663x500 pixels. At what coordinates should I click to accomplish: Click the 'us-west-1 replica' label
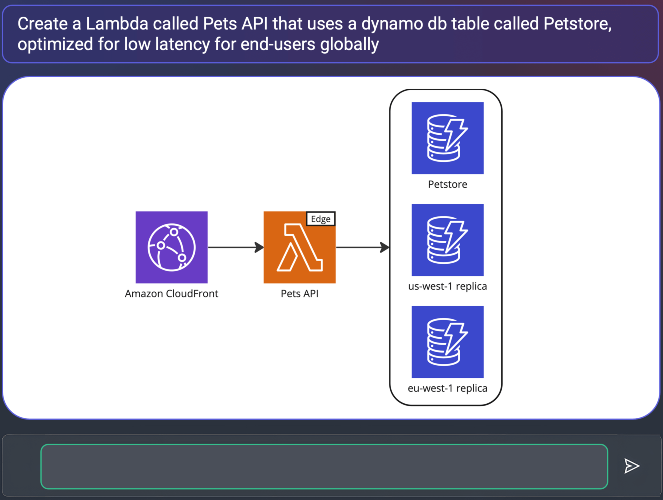point(447,286)
